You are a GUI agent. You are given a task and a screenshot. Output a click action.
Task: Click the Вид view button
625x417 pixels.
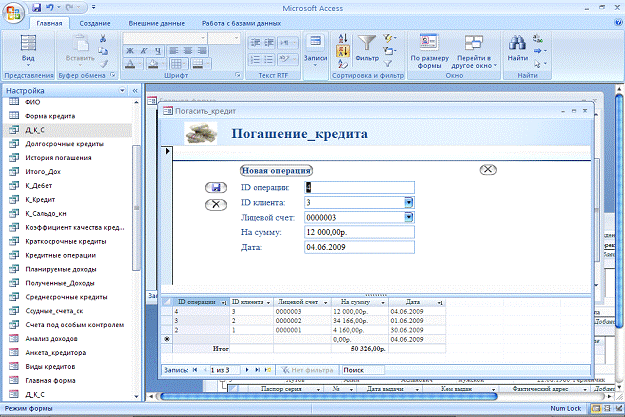(x=29, y=45)
